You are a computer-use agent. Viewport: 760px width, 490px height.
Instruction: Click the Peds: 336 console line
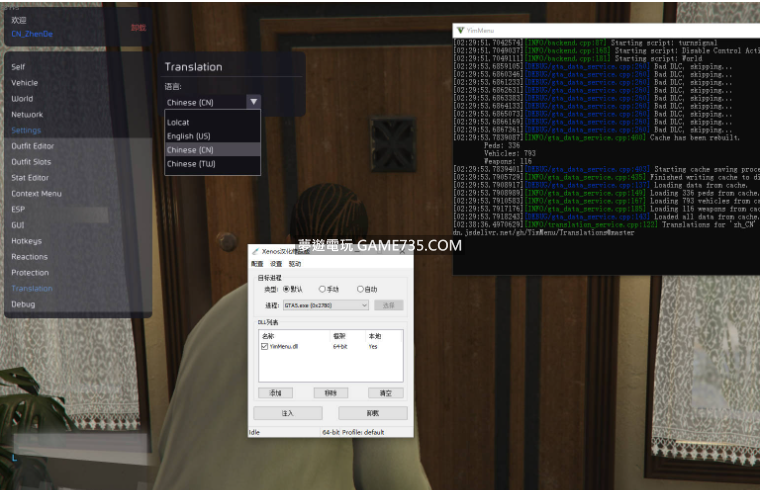point(502,145)
